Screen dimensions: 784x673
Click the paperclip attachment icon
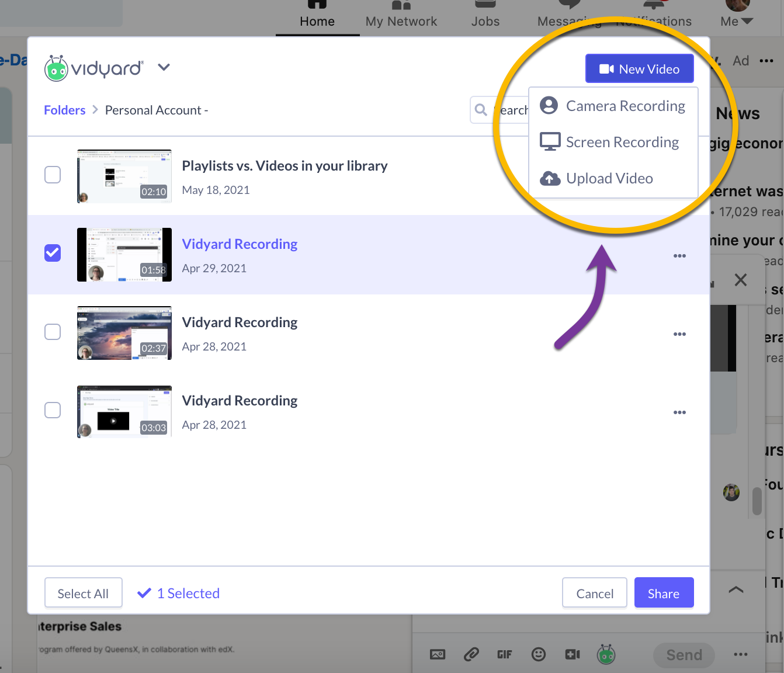click(x=471, y=654)
